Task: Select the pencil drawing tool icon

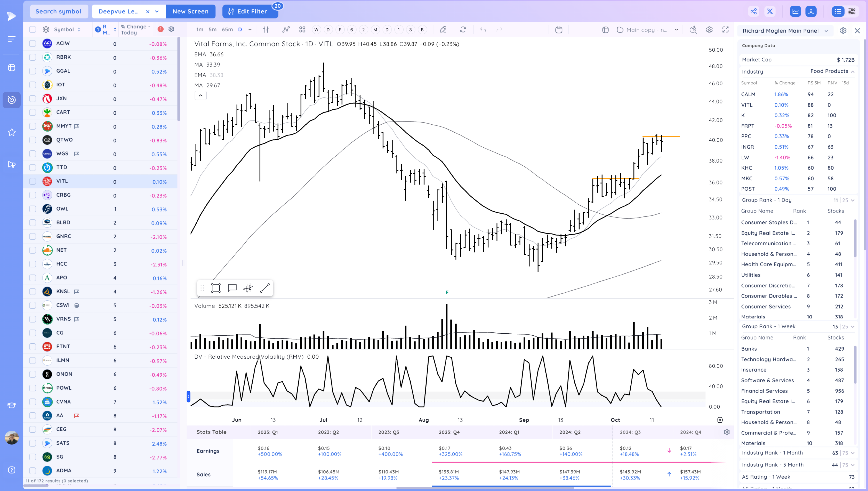Action: [x=443, y=30]
